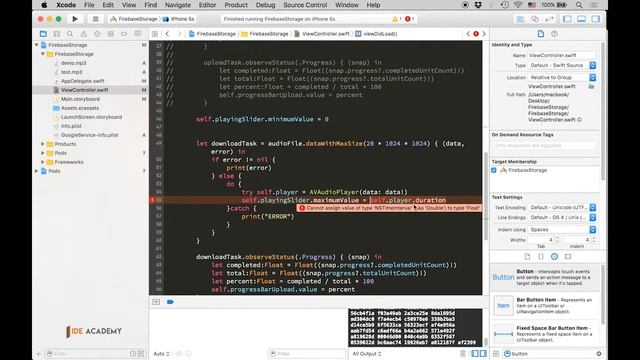Clear the console with trash icon
Viewport: 640px width, 360px height.
point(462,353)
